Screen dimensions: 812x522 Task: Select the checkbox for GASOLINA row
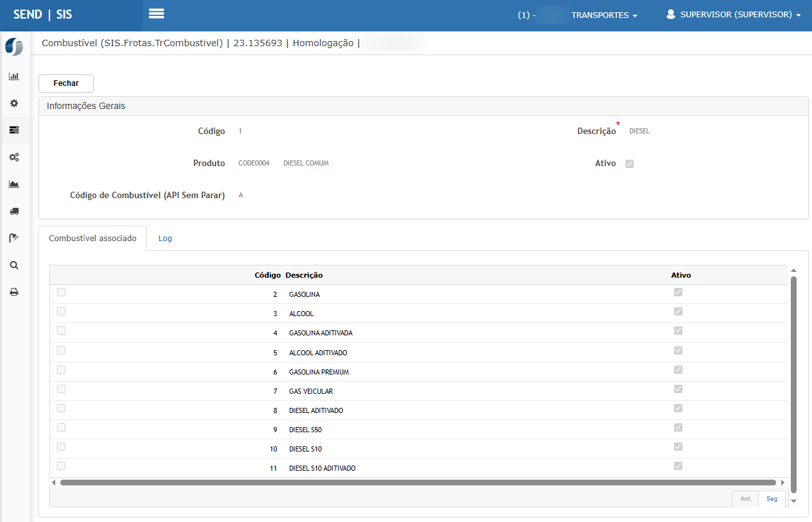point(61,292)
